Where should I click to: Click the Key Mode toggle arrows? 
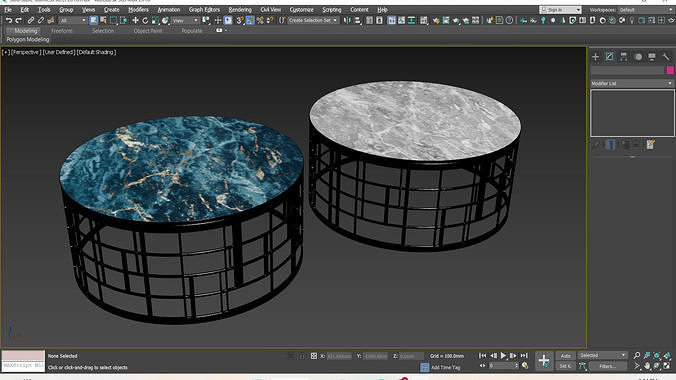click(482, 366)
